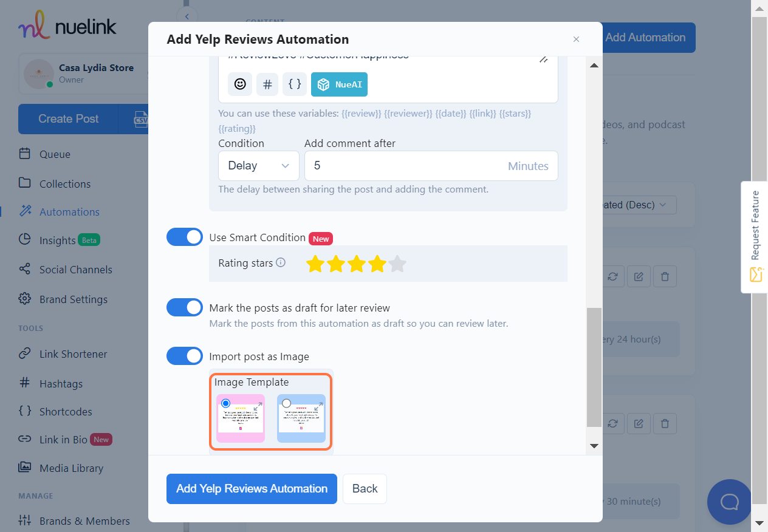Toggle the Use Smart Condition switch

[x=185, y=237]
